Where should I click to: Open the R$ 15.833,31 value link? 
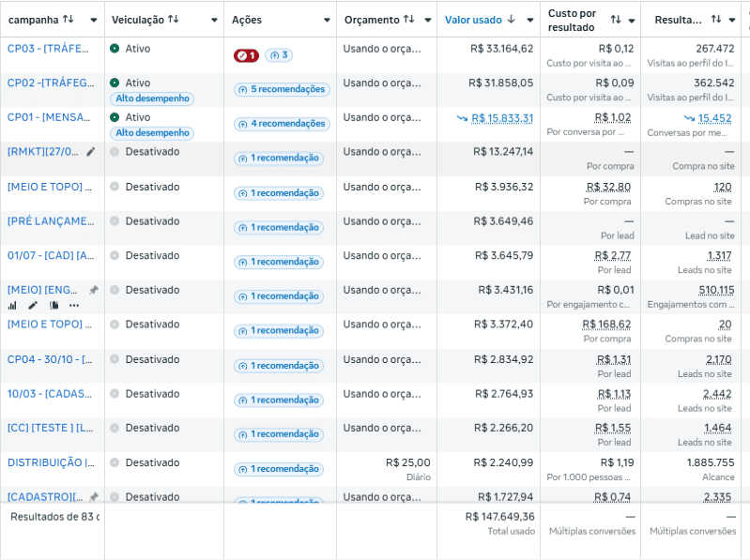click(501, 118)
